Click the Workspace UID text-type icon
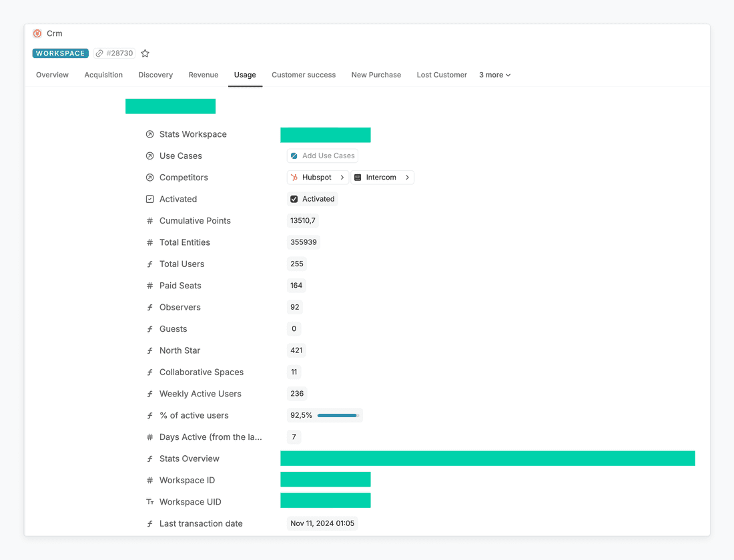The image size is (734, 560). [149, 502]
